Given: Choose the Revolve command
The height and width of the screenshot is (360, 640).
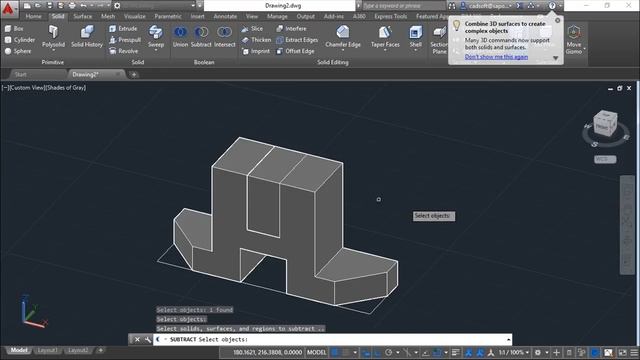Looking at the screenshot, I should [123, 51].
